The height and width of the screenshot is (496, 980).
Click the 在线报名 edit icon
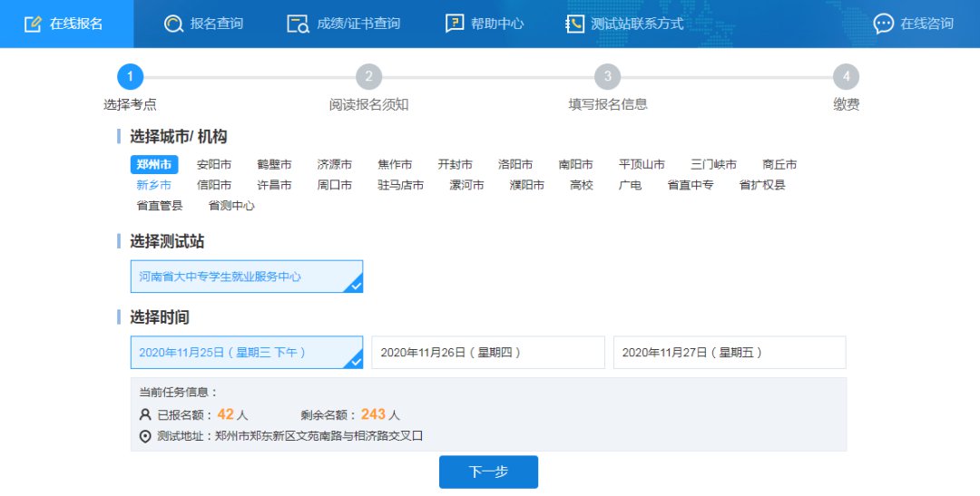[x=33, y=24]
